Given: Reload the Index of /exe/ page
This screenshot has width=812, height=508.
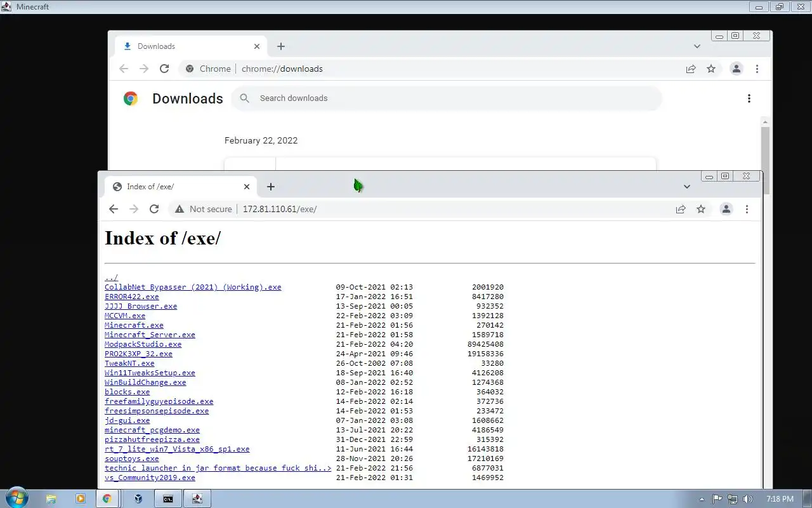Looking at the screenshot, I should tap(154, 209).
